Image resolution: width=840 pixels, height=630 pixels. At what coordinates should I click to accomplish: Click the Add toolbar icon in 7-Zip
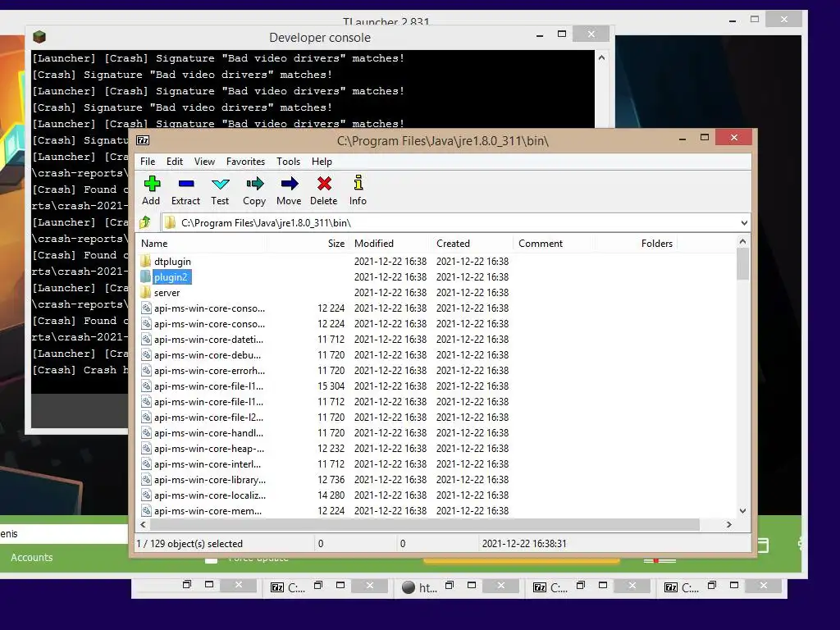[x=152, y=184]
